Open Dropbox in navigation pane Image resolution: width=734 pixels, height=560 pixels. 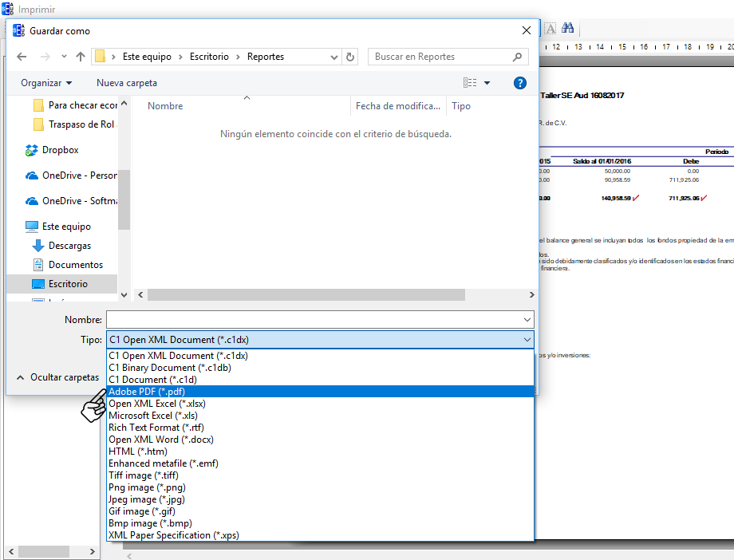tap(60, 150)
